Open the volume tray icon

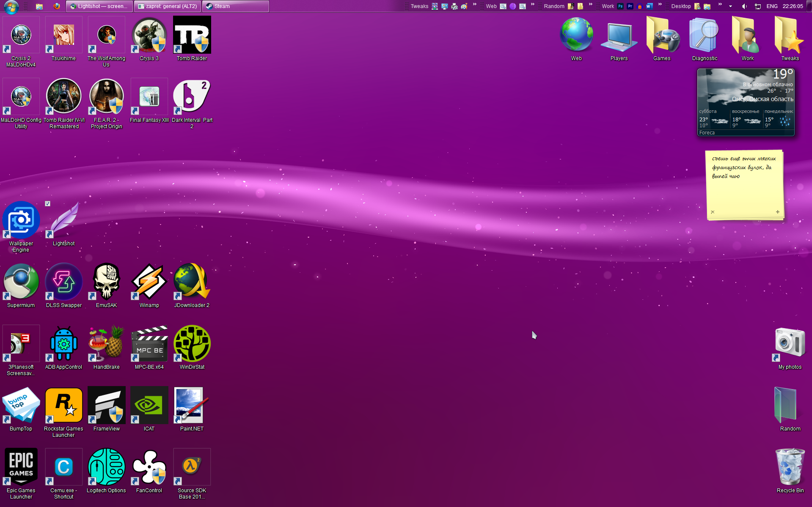tap(744, 6)
